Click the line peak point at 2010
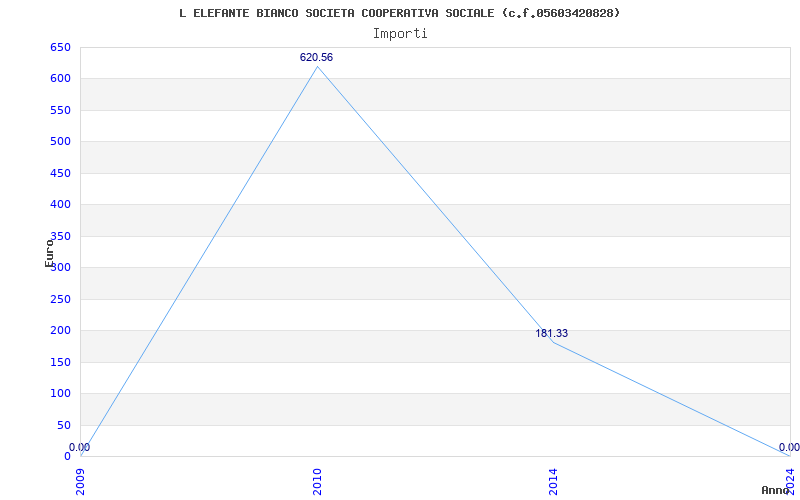 coord(317,66)
